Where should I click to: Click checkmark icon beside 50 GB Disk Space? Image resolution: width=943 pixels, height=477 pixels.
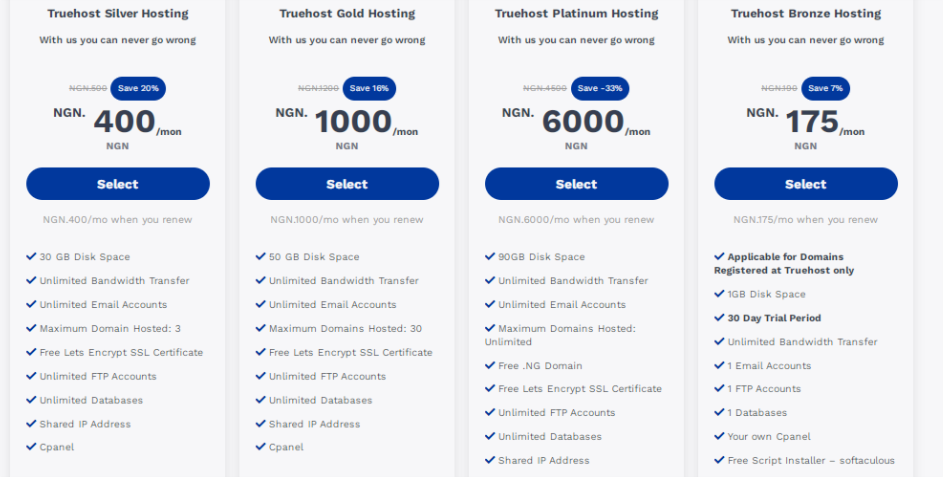[x=260, y=256]
